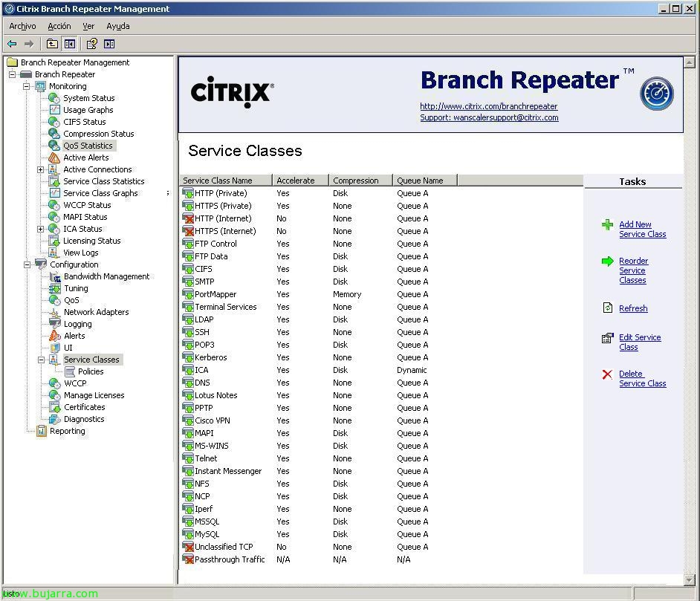Click the View Logs icon

(x=53, y=253)
